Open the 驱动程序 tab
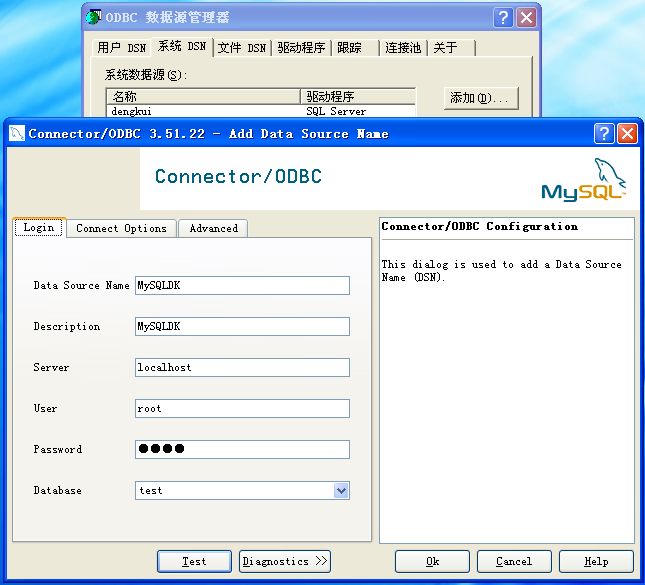645x585 pixels. click(301, 48)
